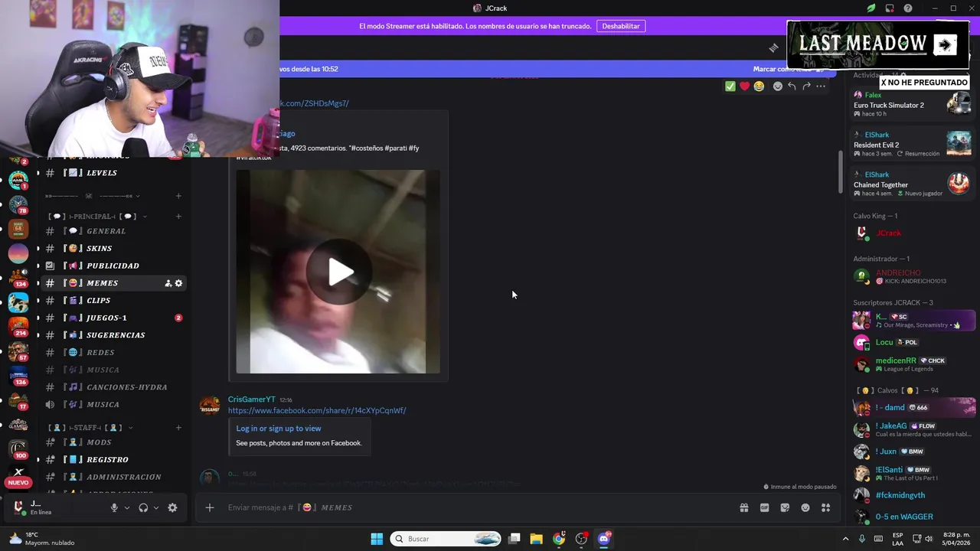Open the Windows Start menu
This screenshot has width=980, height=551.
[377, 539]
